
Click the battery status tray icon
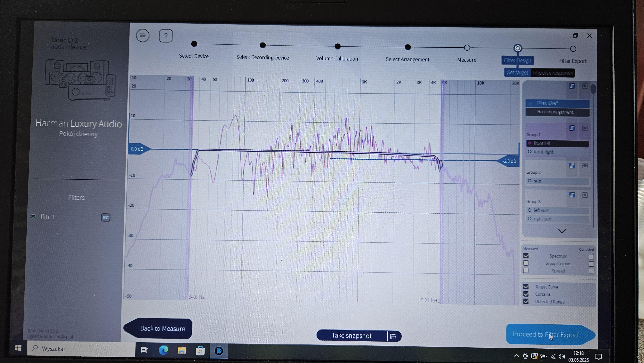[544, 356]
